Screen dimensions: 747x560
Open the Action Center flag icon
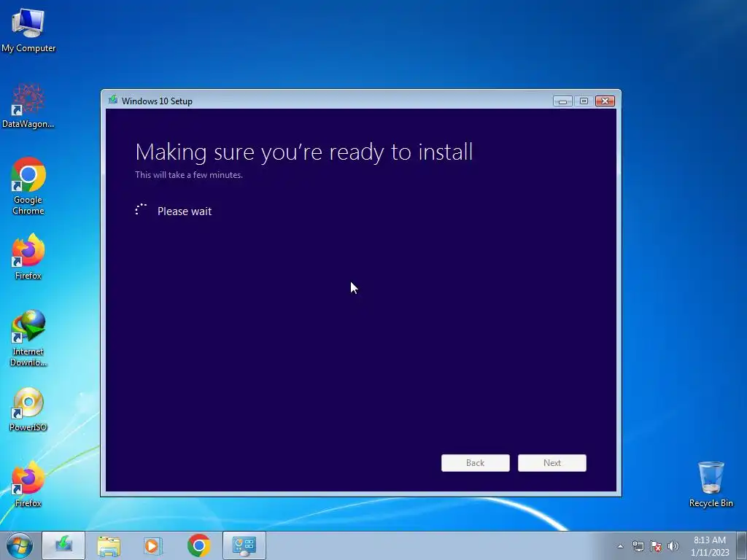click(656, 546)
